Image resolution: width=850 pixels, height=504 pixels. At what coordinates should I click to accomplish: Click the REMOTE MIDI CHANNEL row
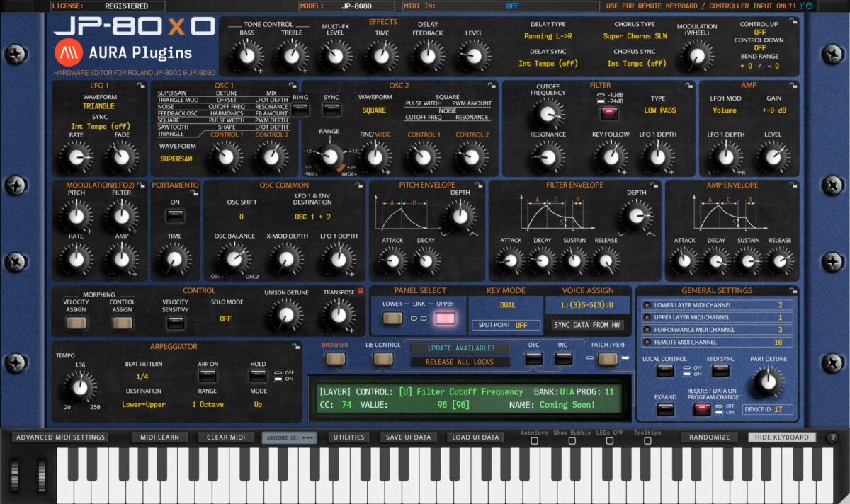coord(717,343)
